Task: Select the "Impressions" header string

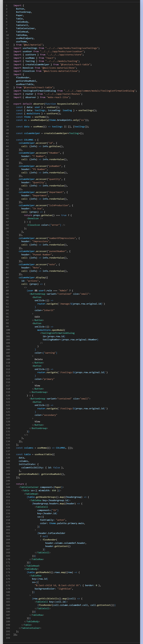Action: coord(41,241)
